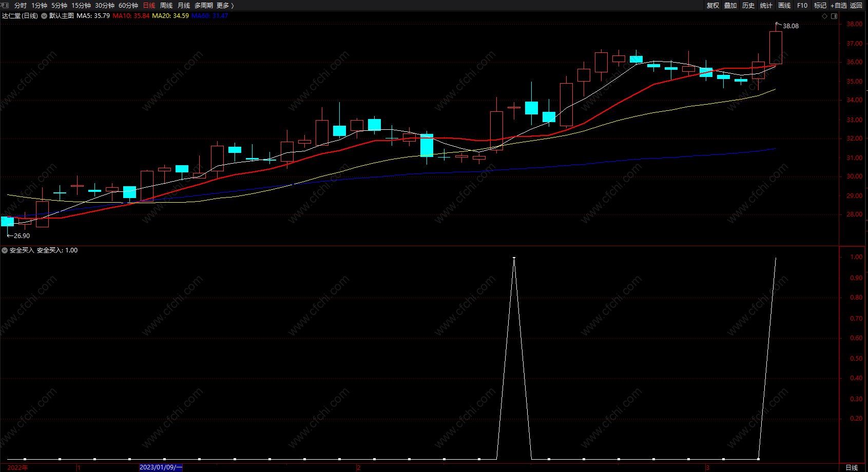This screenshot has width=868, height=472.
Task: Add stock with +自选 button
Action: point(839,5)
